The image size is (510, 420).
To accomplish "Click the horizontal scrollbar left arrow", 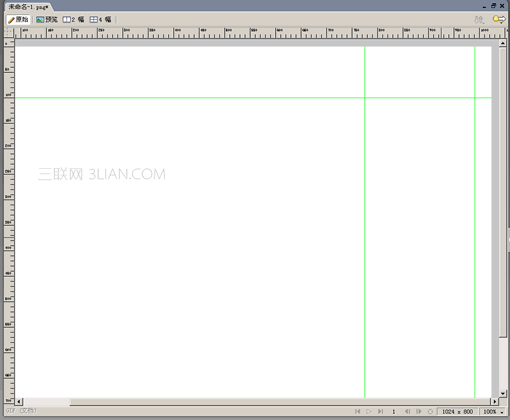I will click(19, 401).
